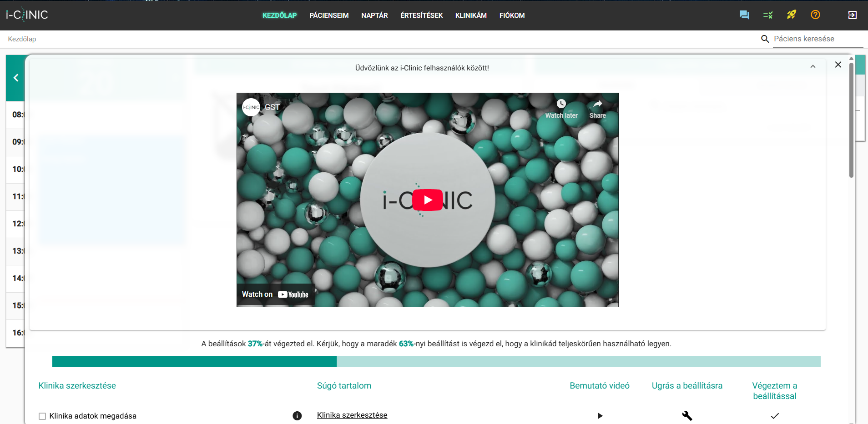The height and width of the screenshot is (424, 868).
Task: Click the 63% remaining text
Action: 406,344
